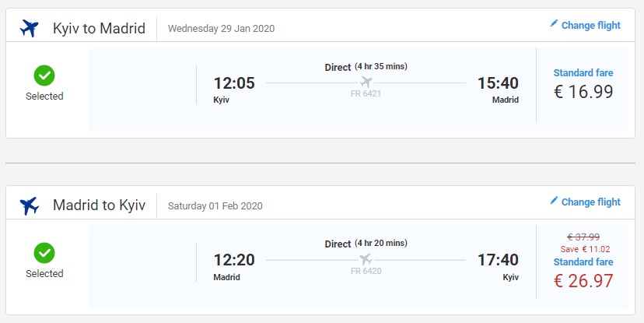Click pencil icon for Kyiv to Madrid flight
The width and height of the screenshot is (644, 323).
tap(554, 24)
